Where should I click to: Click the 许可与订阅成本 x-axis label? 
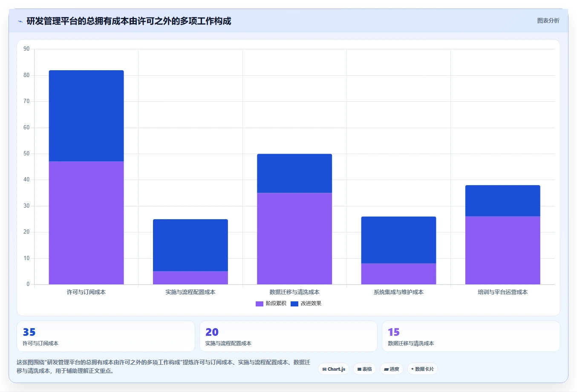pyautogui.click(x=87, y=292)
